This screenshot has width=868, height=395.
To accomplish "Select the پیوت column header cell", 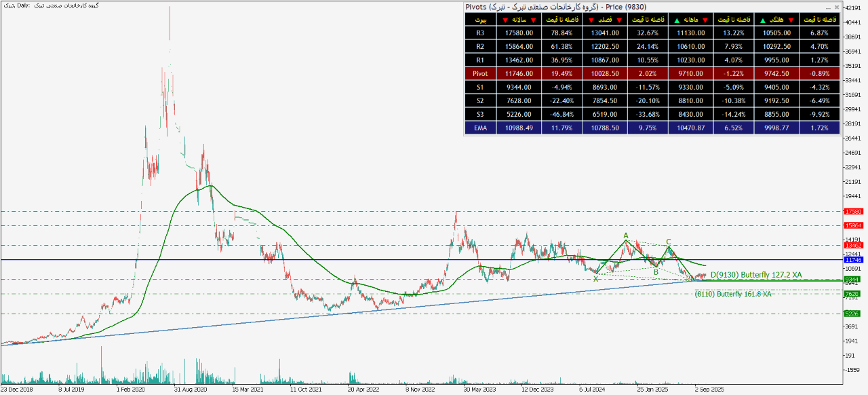I will point(480,20).
